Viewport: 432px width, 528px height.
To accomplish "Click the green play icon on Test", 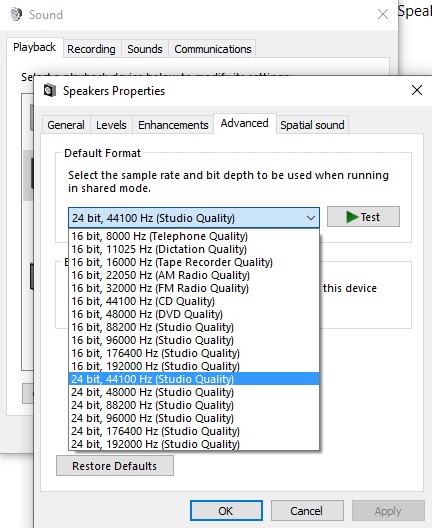I will click(x=352, y=217).
